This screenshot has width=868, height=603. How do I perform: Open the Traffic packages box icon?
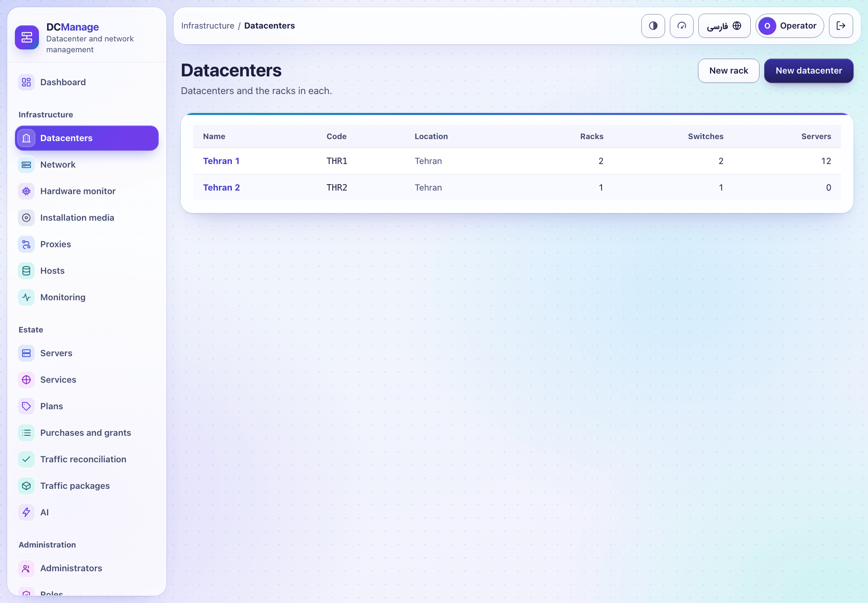26,486
